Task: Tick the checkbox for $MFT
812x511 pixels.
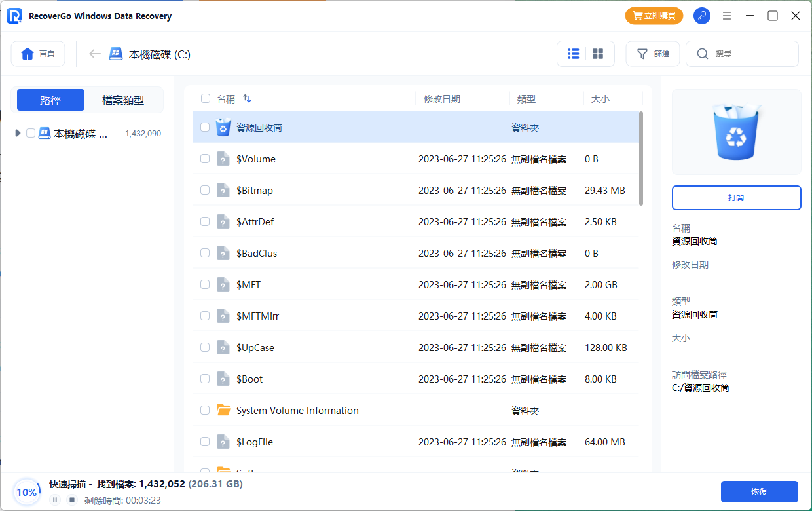Action: click(205, 284)
